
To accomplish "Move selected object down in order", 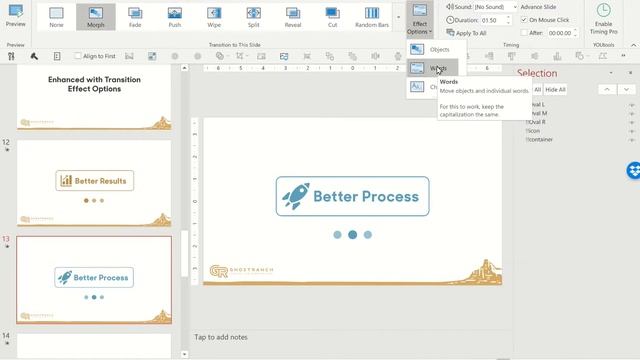I will 627,89.
